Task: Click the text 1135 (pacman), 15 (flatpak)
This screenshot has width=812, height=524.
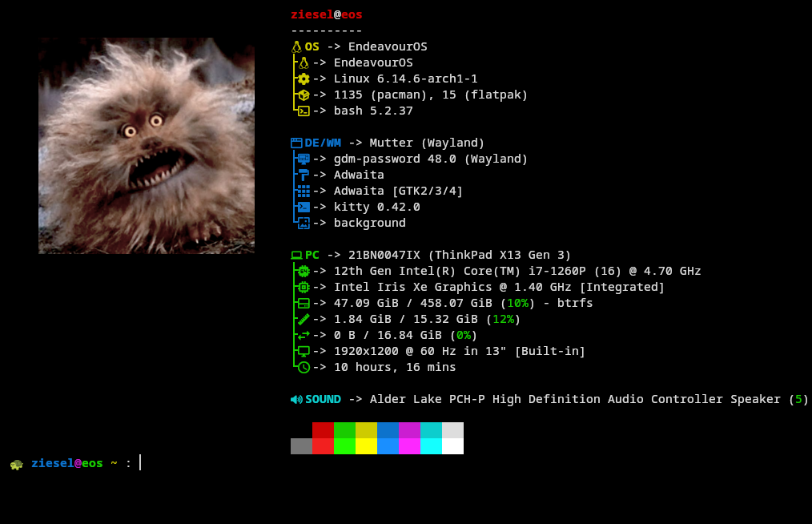Action: click(x=430, y=95)
